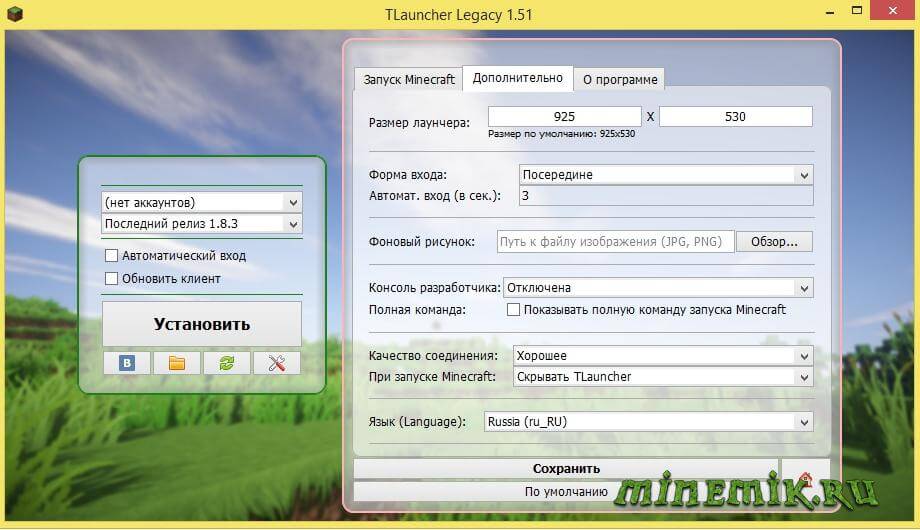920x530 pixels.
Task: Expand the (нет аккаунтов) account dropdown
Action: click(x=202, y=202)
